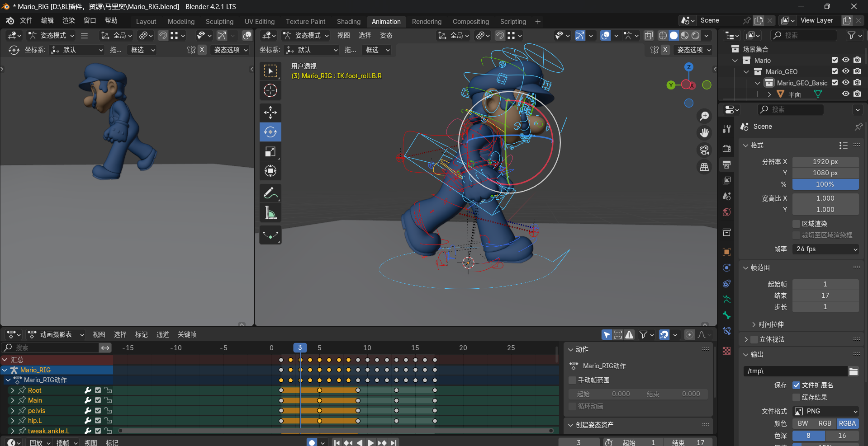Open the View Layer properties tab

coord(727,180)
